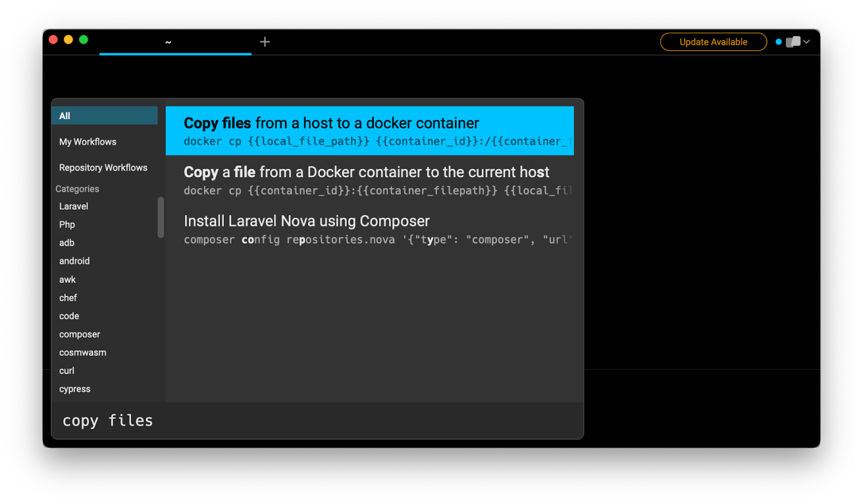Focus the workflow search field
This screenshot has height=504, width=863.
[x=317, y=420]
